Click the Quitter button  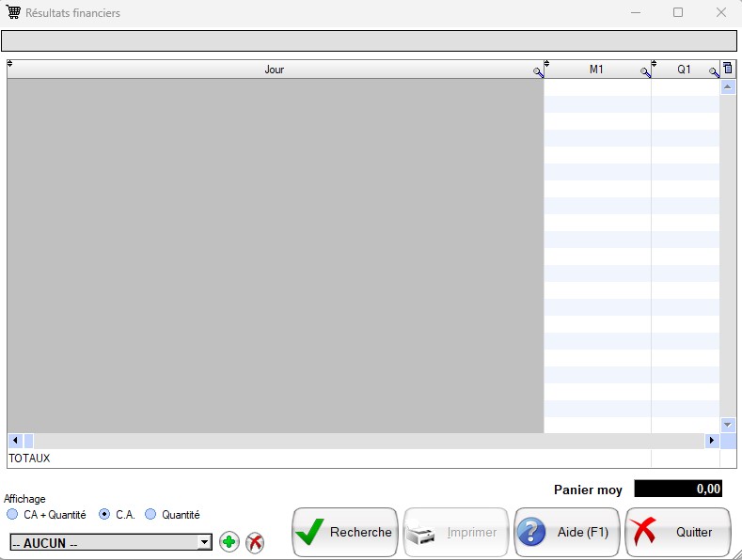[x=677, y=533]
